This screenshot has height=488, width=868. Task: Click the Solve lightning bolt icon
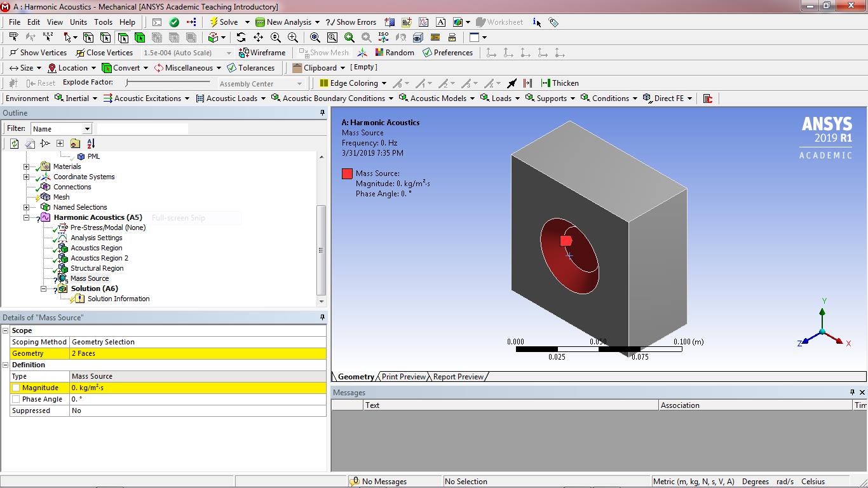pyautogui.click(x=214, y=22)
